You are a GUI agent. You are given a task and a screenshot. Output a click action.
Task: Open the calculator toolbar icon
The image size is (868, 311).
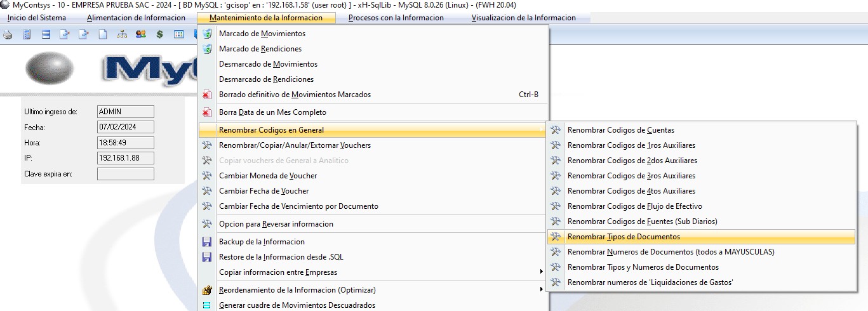click(27, 34)
